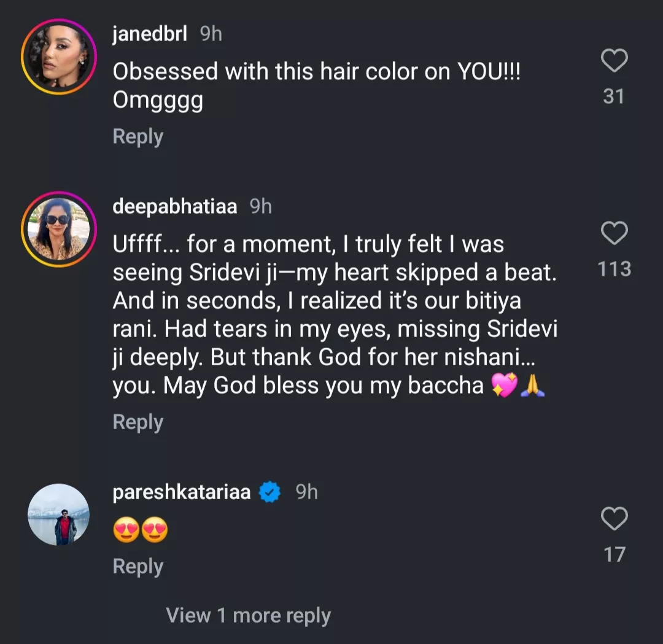Tap pareshkatariaa's avatar photo
The image size is (663, 644).
point(59,514)
